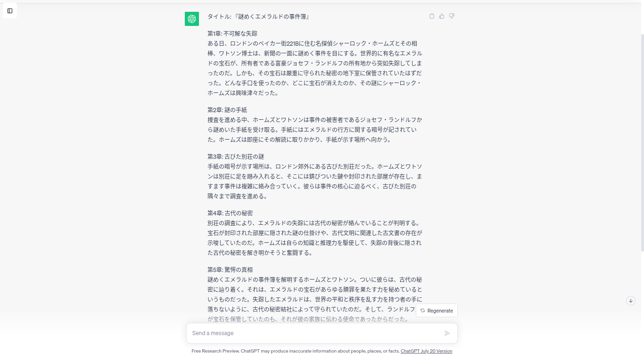Click the heading 第4章: 古代の秘密

[230, 213]
